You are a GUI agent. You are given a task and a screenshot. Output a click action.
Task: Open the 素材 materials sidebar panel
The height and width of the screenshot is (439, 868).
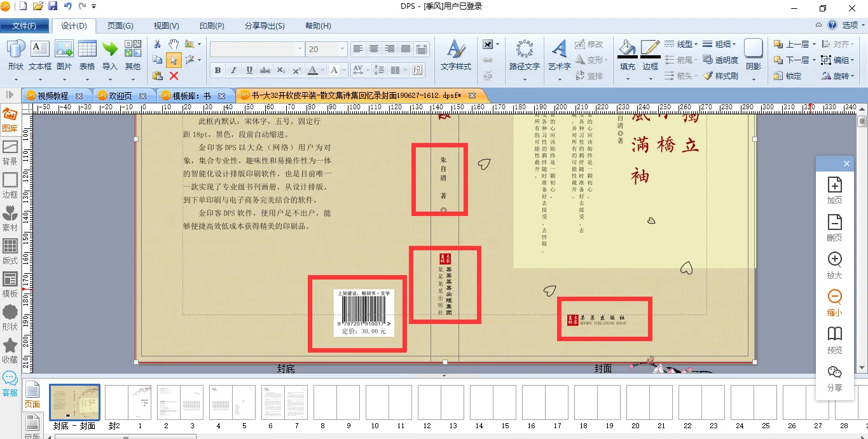pyautogui.click(x=10, y=217)
